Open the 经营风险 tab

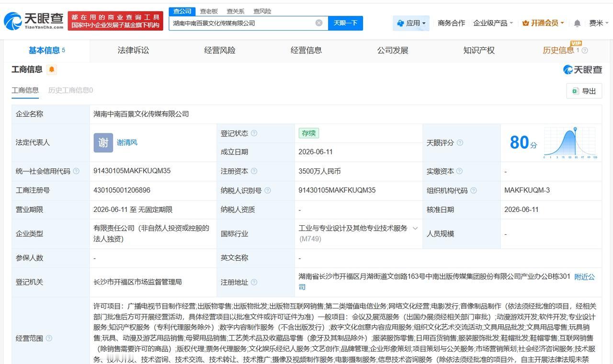(x=220, y=50)
